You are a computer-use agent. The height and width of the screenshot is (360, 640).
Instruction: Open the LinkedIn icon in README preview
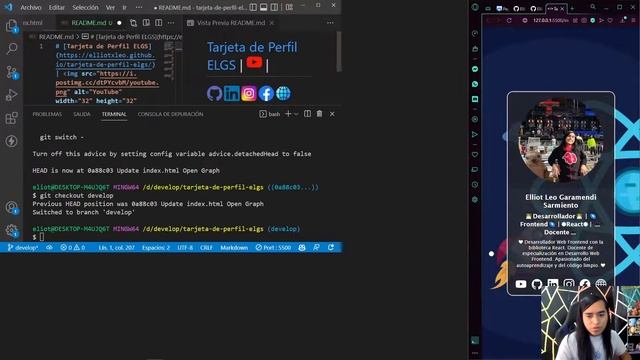pyautogui.click(x=231, y=93)
